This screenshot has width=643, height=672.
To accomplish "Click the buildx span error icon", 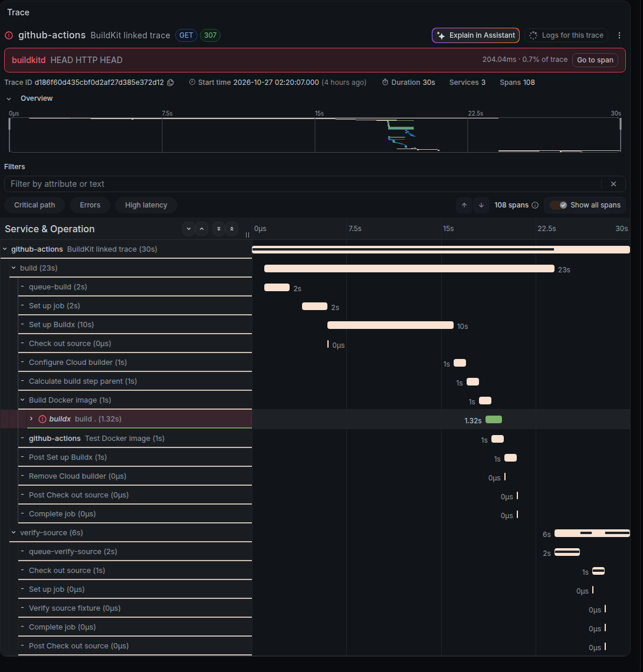I will point(42,419).
